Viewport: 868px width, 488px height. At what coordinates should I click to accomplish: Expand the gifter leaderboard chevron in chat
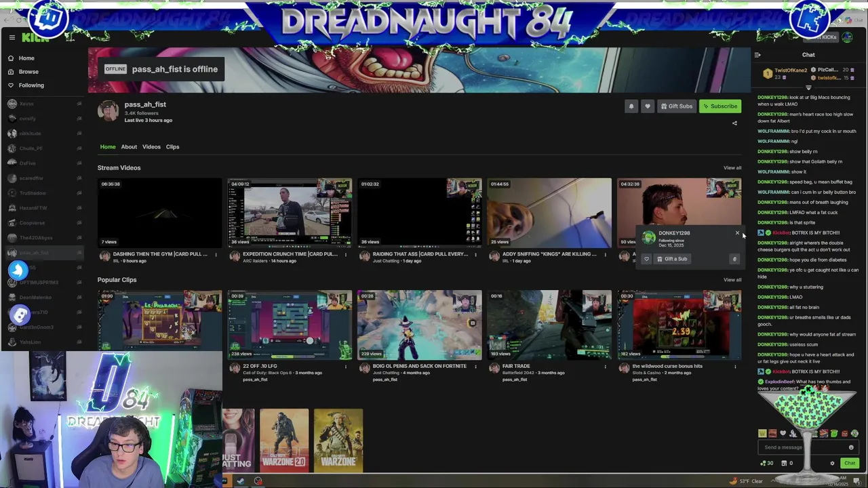pyautogui.click(x=808, y=88)
